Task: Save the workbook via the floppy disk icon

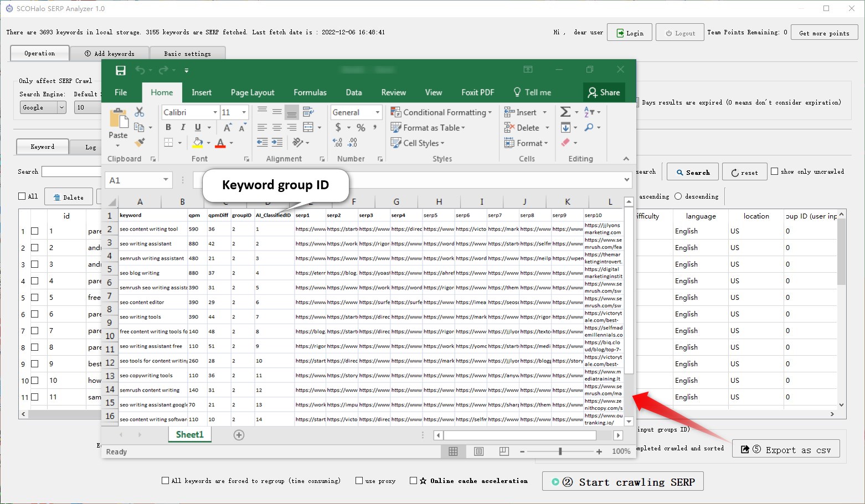Action: tap(121, 70)
